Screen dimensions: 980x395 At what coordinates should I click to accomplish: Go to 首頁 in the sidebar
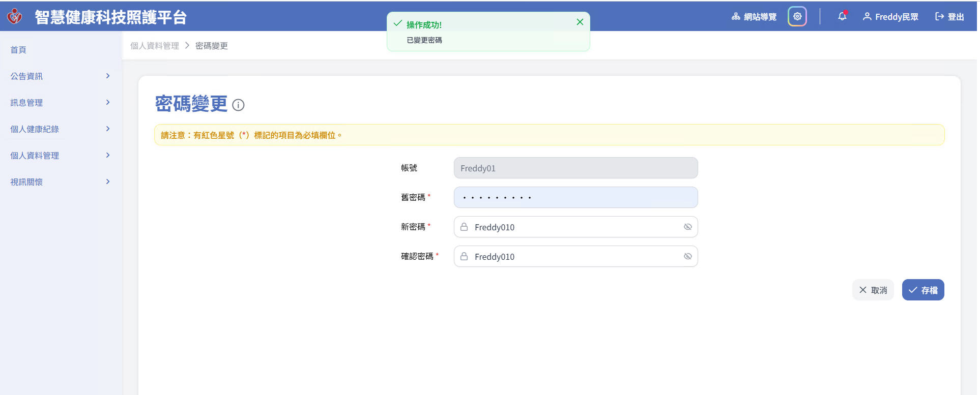tap(18, 50)
